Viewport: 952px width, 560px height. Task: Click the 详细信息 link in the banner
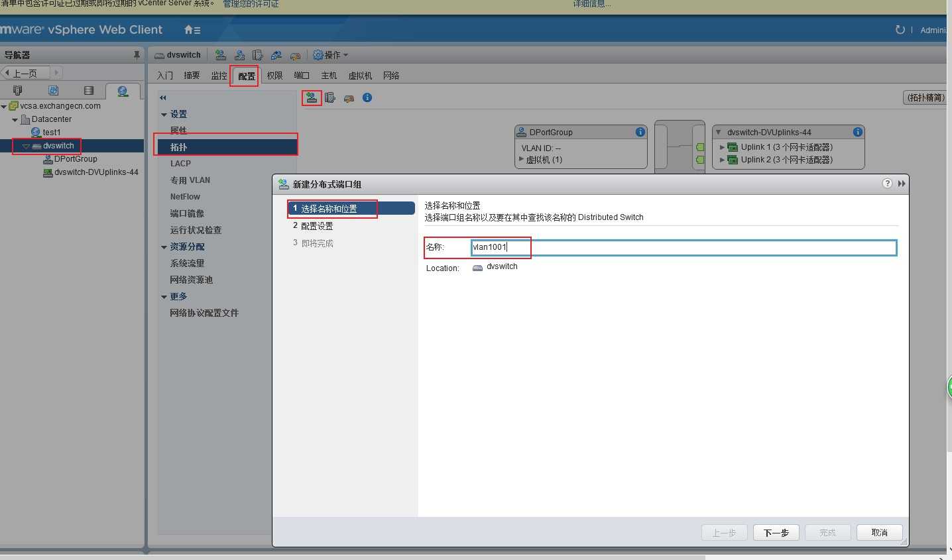coord(592,4)
